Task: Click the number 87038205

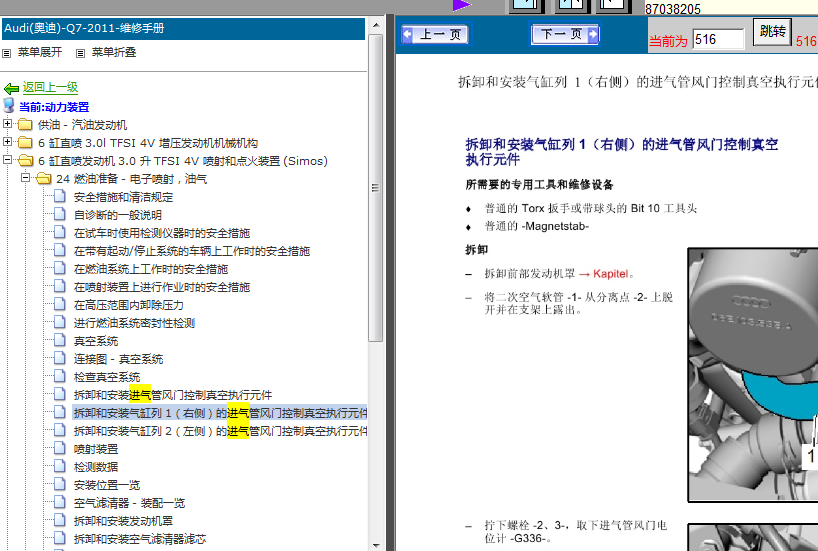Action: coord(672,9)
